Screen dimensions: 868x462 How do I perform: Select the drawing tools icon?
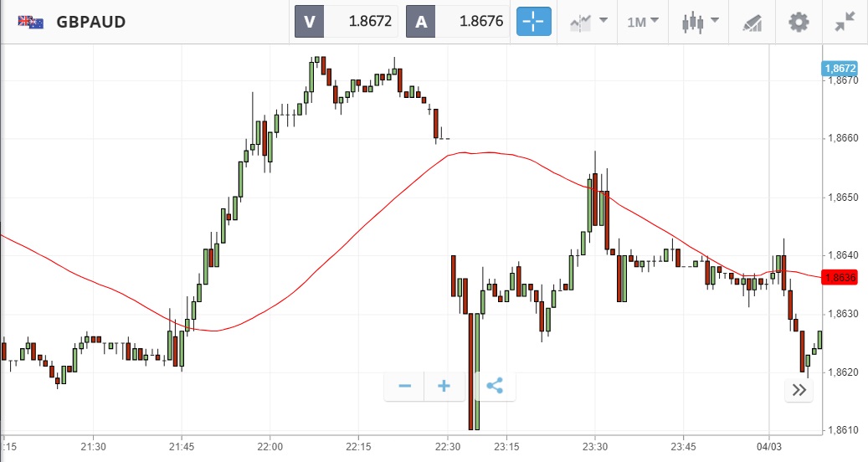coord(752,23)
